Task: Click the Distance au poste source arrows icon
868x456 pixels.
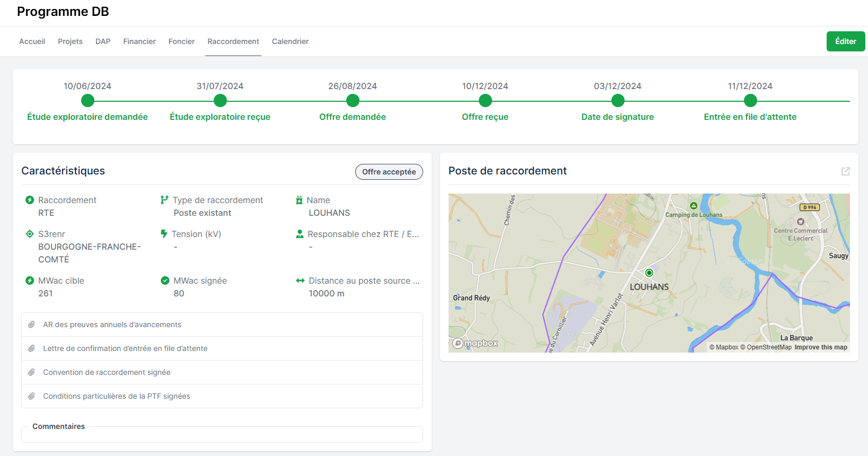Action: tap(300, 280)
